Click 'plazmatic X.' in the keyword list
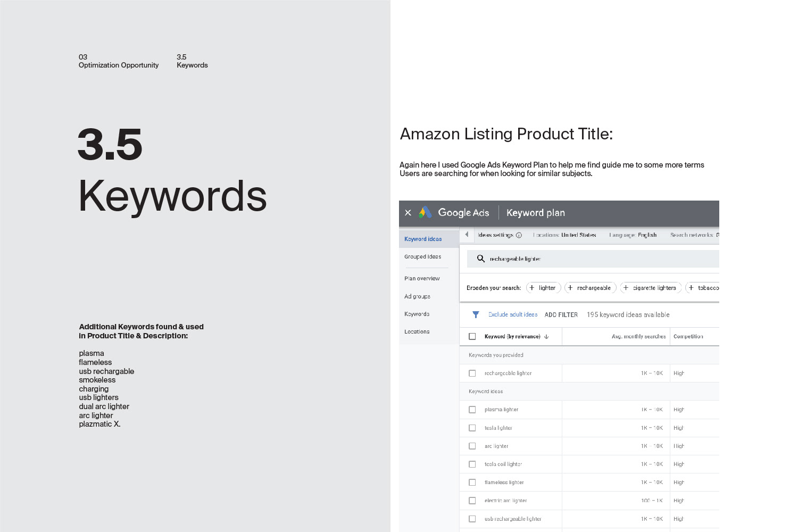The height and width of the screenshot is (532, 798). pos(100,424)
